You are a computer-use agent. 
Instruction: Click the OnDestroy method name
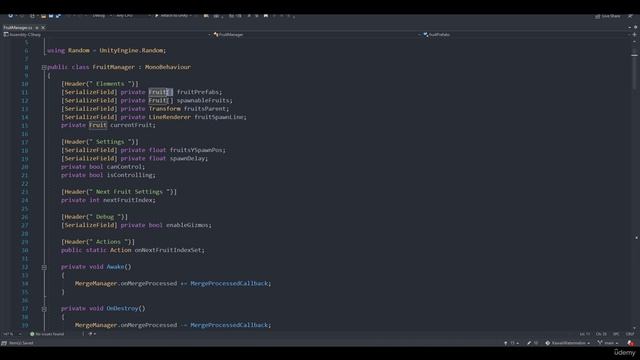click(x=122, y=309)
